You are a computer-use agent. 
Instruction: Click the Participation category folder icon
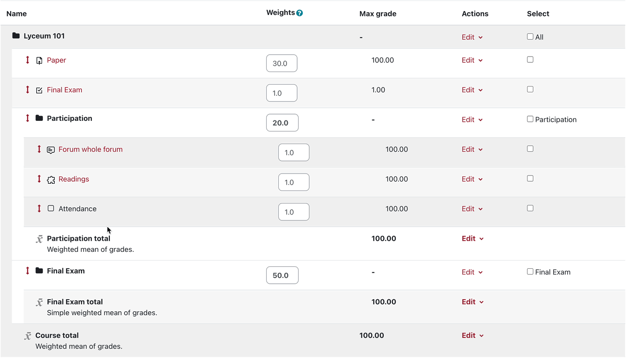pos(39,118)
